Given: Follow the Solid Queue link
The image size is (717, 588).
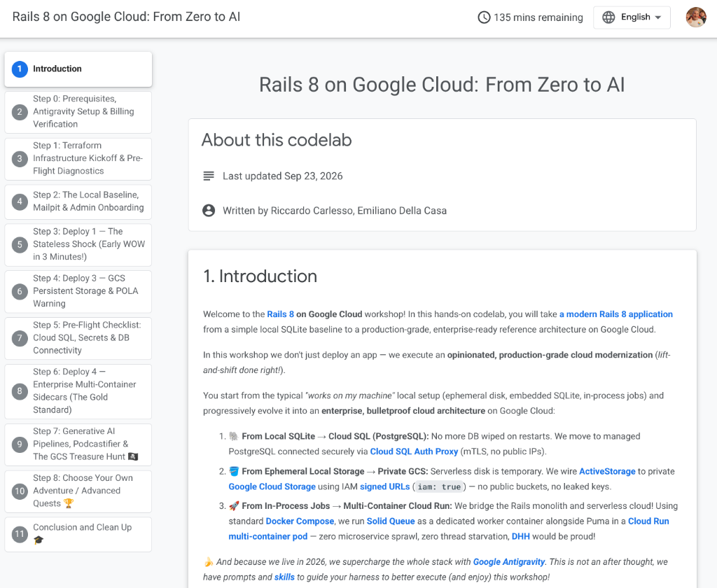Looking at the screenshot, I should click(x=391, y=521).
